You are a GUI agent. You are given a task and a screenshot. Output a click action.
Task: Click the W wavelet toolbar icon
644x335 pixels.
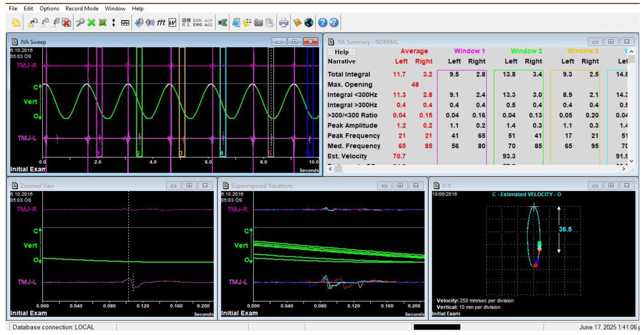pyautogui.click(x=172, y=23)
